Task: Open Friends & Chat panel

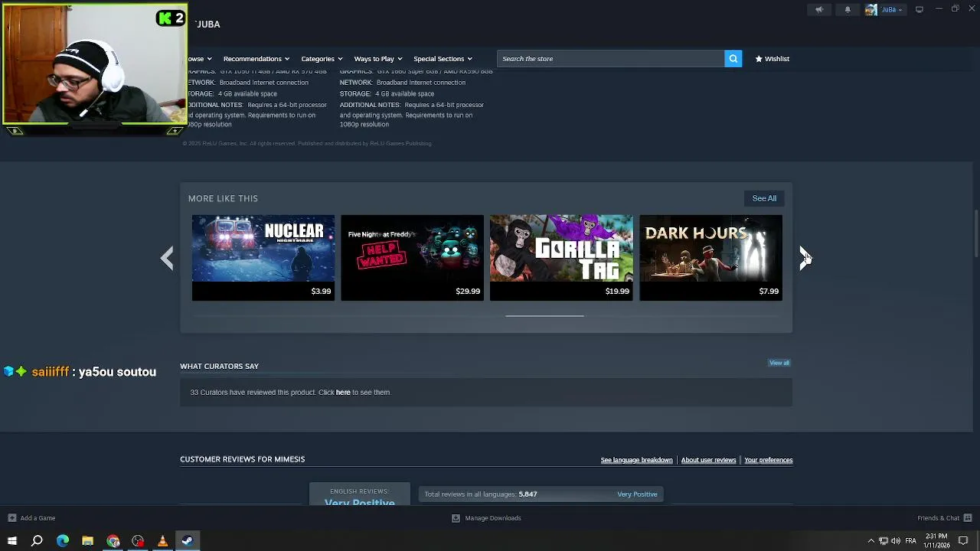Action: pos(938,518)
